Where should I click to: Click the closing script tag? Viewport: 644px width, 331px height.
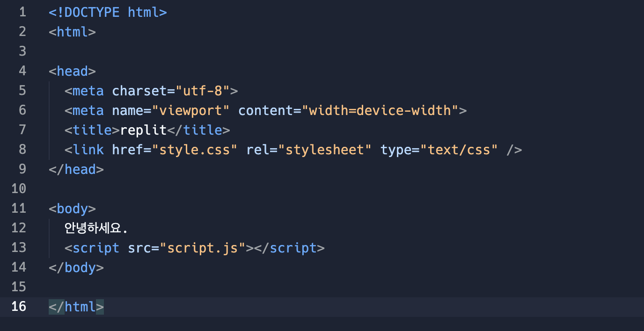pyautogui.click(x=289, y=248)
